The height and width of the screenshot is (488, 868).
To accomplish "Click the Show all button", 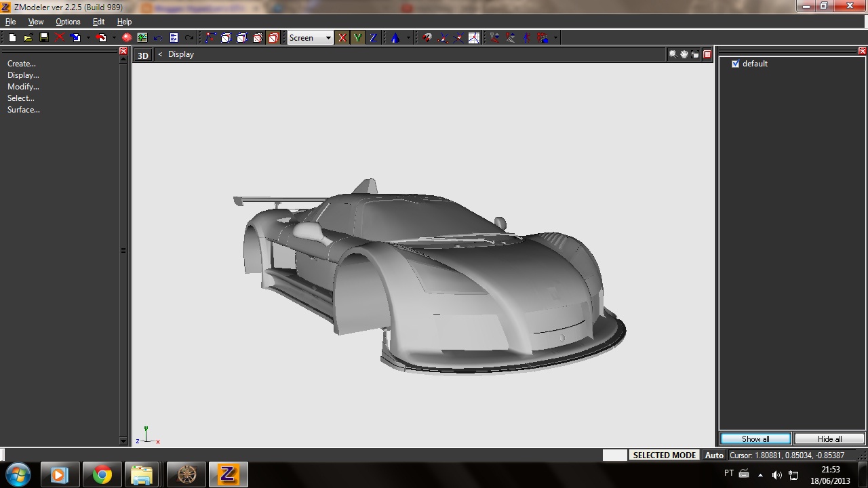I will 755,439.
